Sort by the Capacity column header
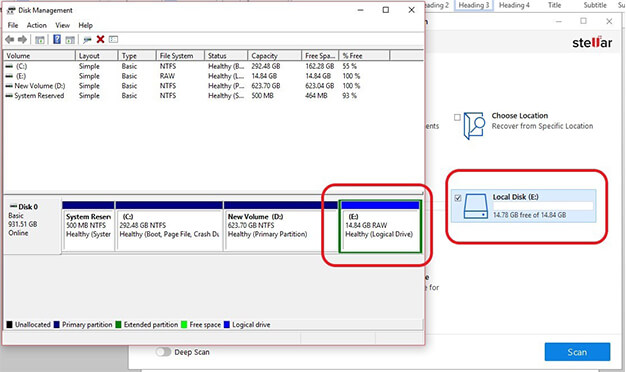The height and width of the screenshot is (372, 626). click(x=274, y=56)
